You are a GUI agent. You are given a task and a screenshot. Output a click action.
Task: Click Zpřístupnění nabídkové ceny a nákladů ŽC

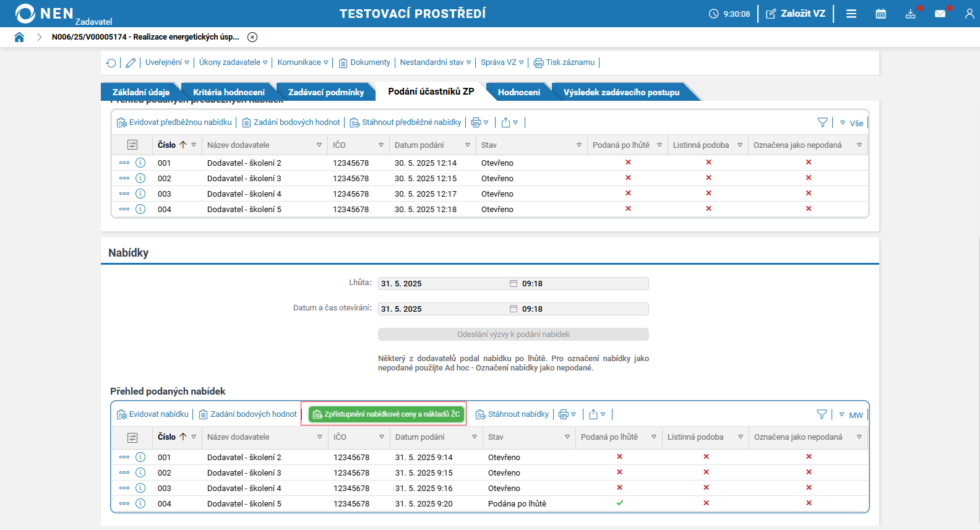387,414
